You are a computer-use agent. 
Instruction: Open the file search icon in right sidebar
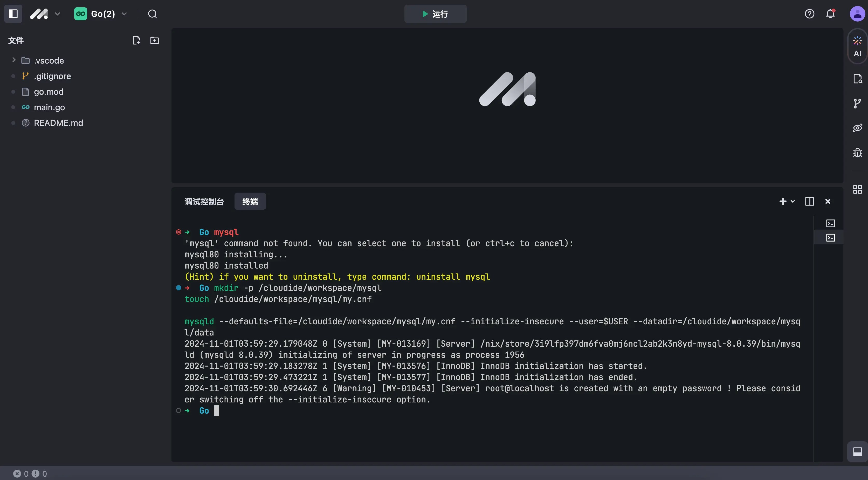[x=857, y=79]
